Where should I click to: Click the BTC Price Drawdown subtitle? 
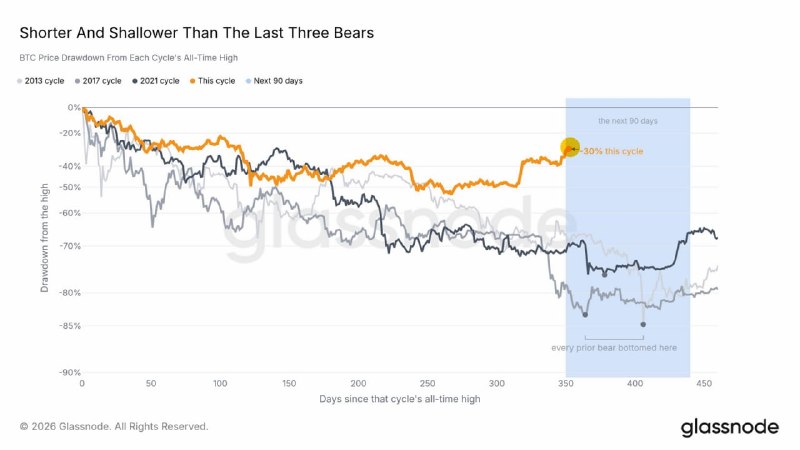coord(129,58)
